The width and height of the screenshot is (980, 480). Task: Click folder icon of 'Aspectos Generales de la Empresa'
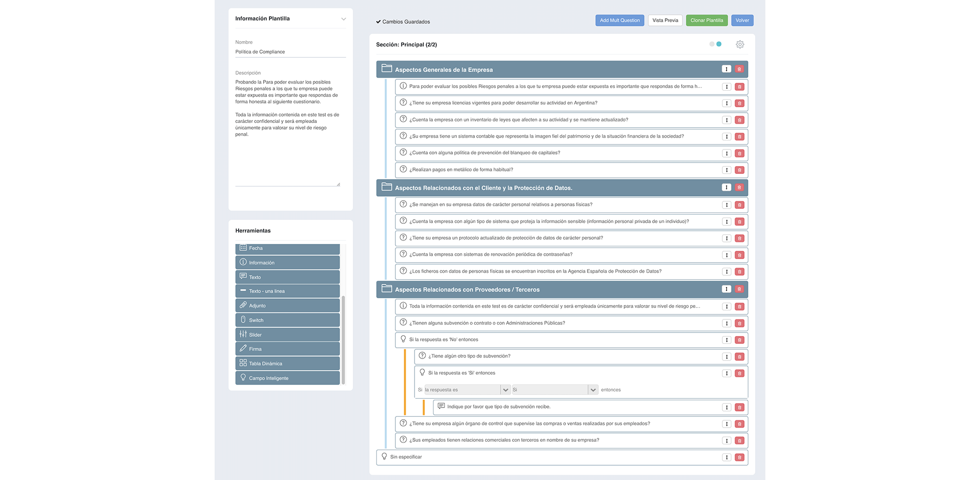tap(387, 69)
